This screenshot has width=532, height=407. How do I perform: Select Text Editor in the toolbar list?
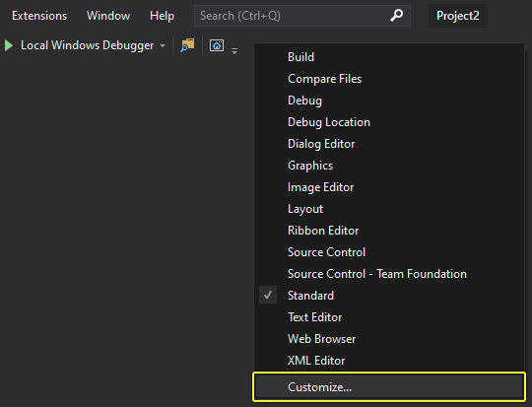point(389,317)
